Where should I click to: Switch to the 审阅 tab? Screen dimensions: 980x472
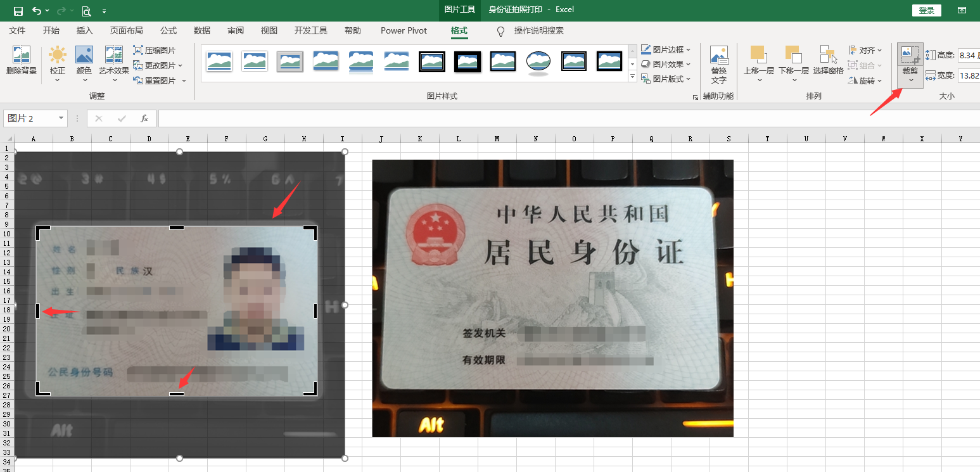click(x=236, y=30)
